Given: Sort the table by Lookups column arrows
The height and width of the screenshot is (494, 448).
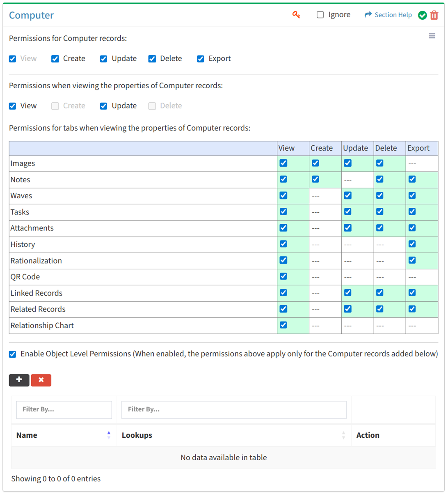Looking at the screenshot, I should point(343,435).
